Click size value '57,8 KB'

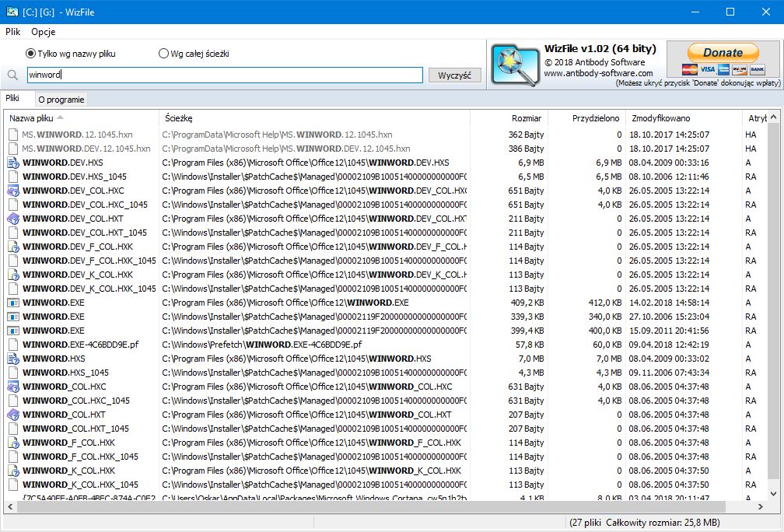[529, 345]
